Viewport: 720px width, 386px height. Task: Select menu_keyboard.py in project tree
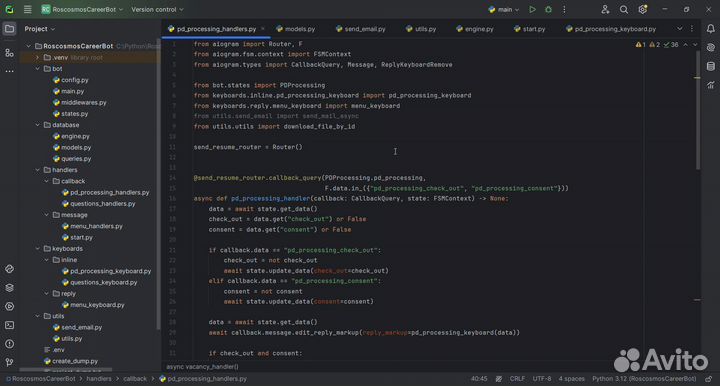[x=93, y=305]
